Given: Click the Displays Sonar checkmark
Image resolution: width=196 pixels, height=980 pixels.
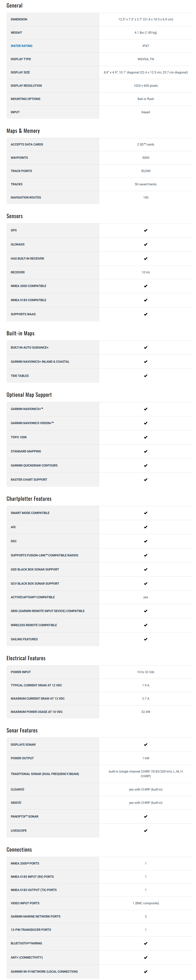Looking at the screenshot, I should point(146,745).
